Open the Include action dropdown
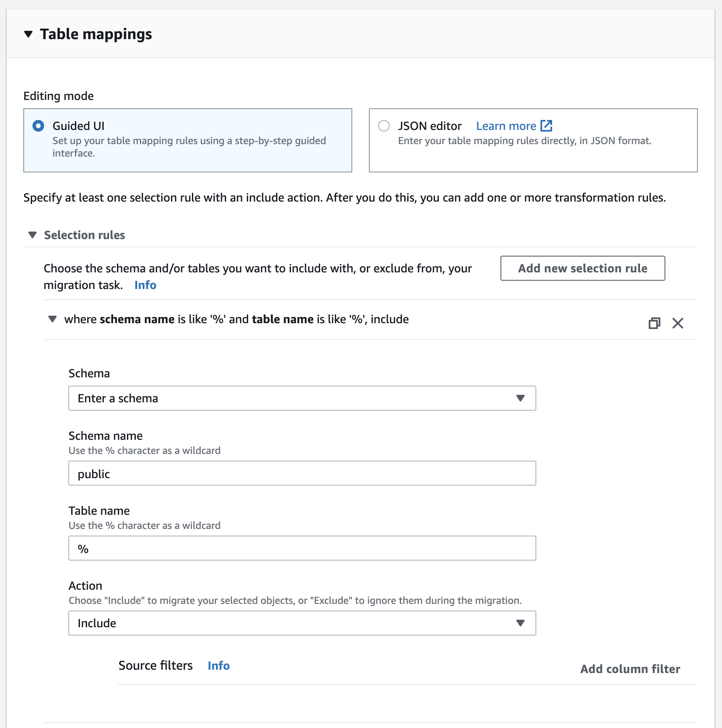 [302, 623]
